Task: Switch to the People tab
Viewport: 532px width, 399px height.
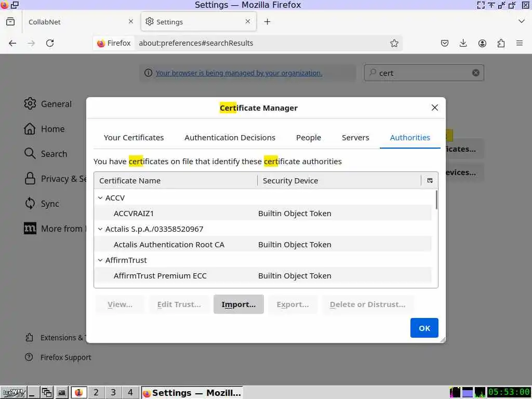Action: tap(309, 137)
